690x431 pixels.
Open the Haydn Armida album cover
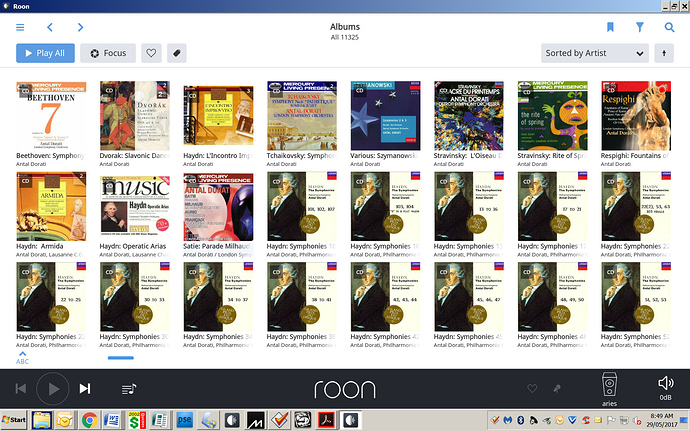point(51,206)
